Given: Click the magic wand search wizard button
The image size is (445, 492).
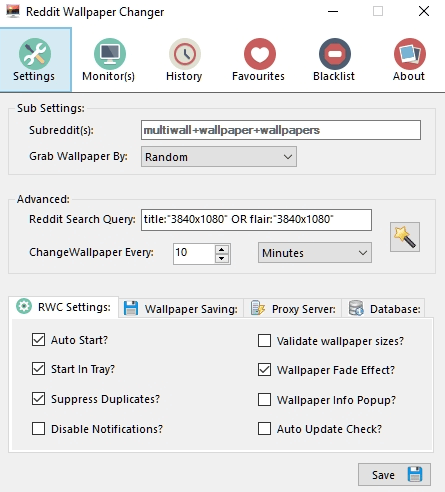Looking at the screenshot, I should pyautogui.click(x=405, y=237).
